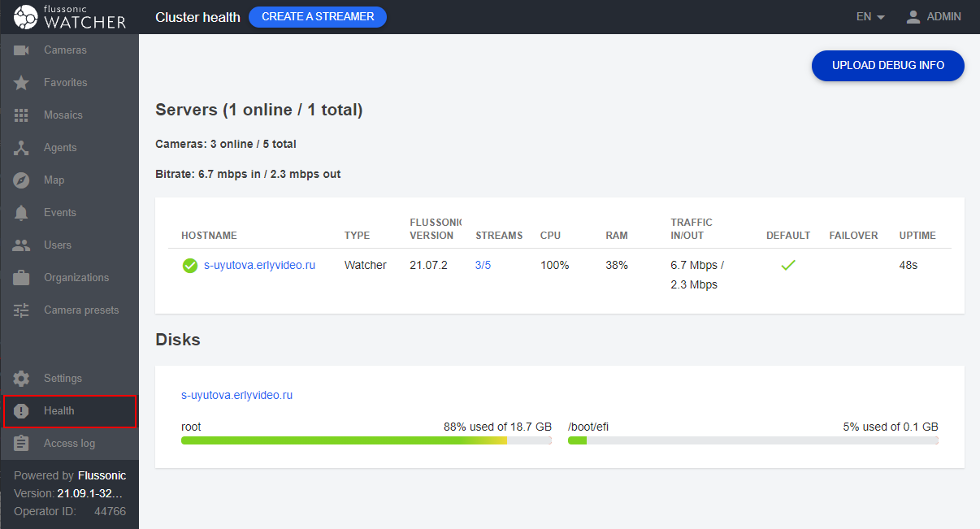Click the Cameras video camera icon

[x=22, y=50]
